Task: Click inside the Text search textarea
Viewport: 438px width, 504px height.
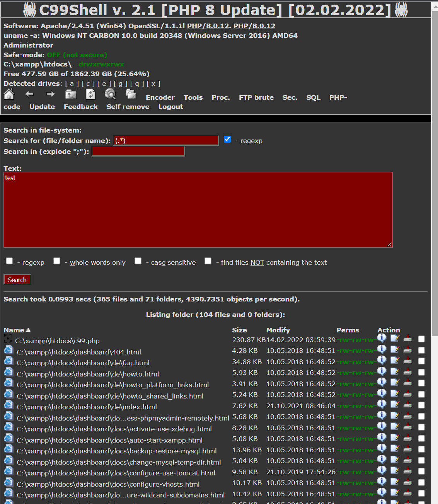Action: coord(198,210)
